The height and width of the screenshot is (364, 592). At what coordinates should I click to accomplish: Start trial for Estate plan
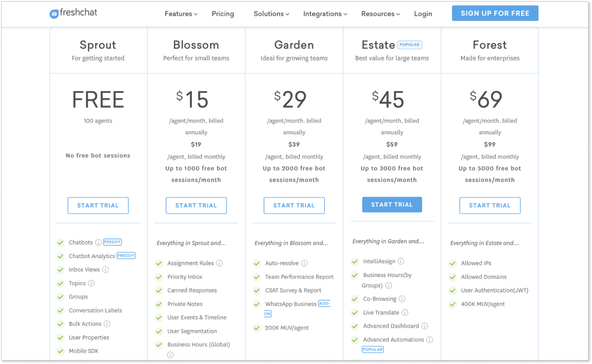click(x=392, y=204)
